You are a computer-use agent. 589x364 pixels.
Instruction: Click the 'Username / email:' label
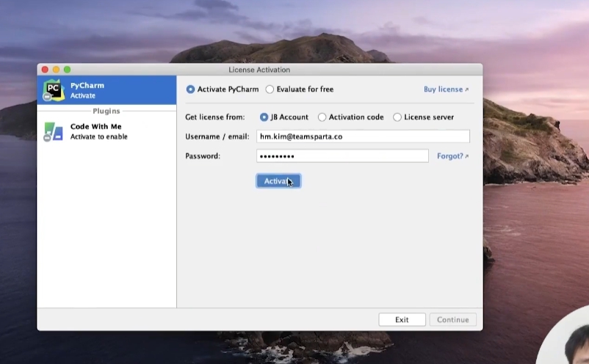click(x=217, y=136)
